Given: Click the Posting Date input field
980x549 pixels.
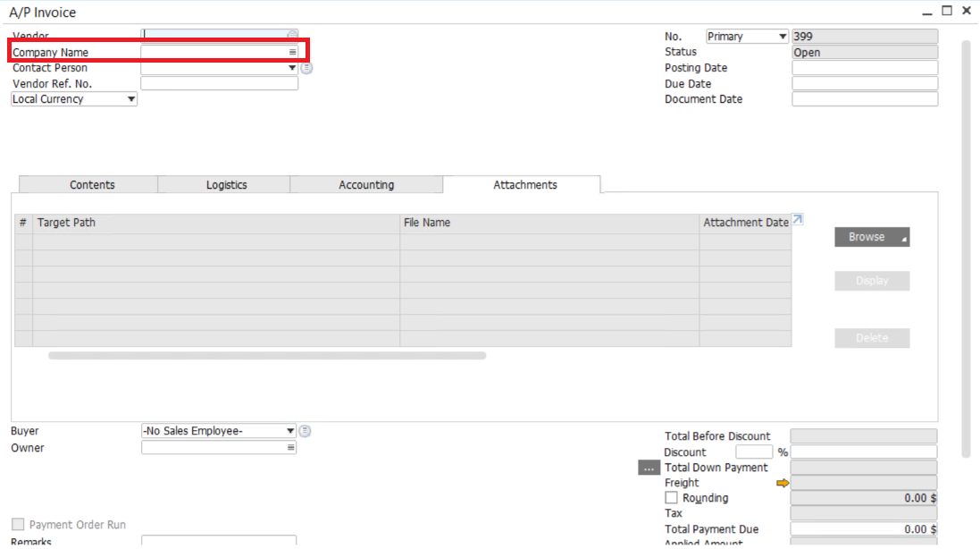Looking at the screenshot, I should coord(864,68).
